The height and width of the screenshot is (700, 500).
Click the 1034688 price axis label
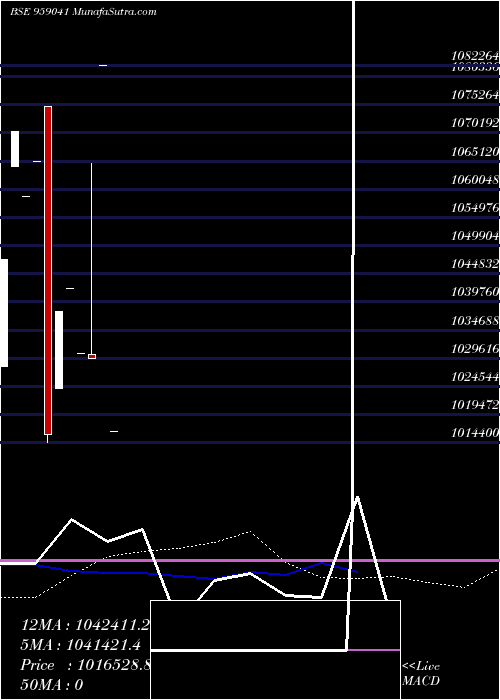click(475, 321)
